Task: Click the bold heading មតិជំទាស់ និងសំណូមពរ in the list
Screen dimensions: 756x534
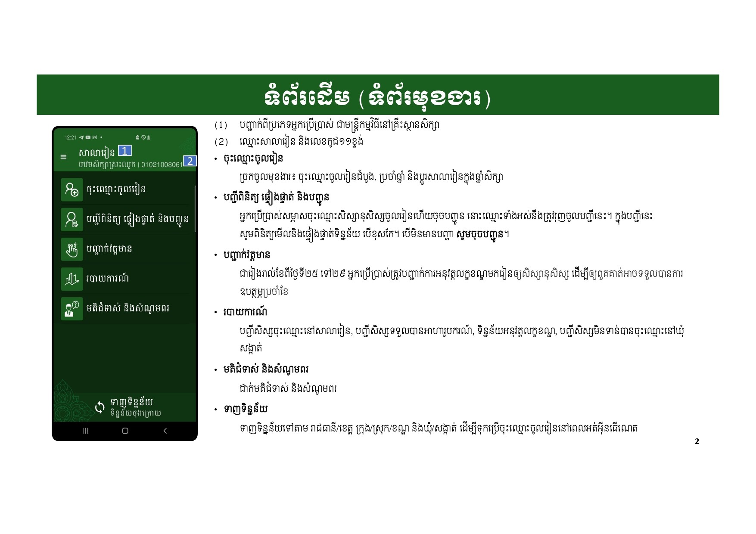Action: coord(266,369)
